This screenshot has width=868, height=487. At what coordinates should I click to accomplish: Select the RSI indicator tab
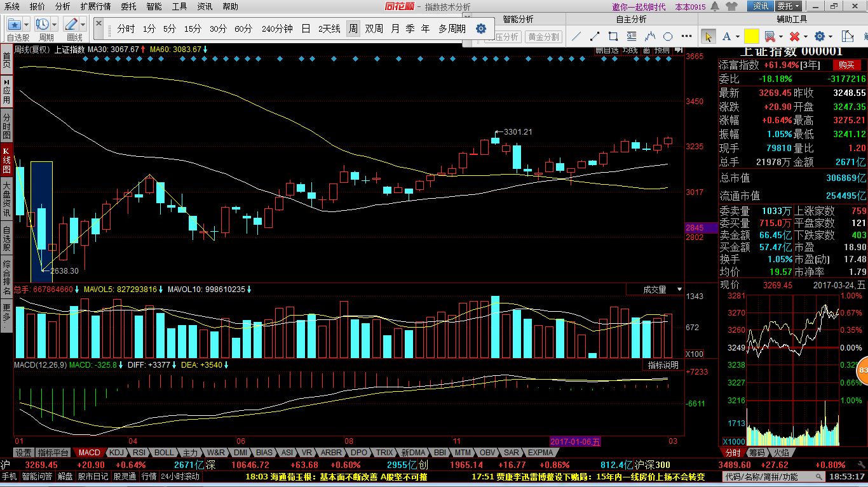[139, 453]
